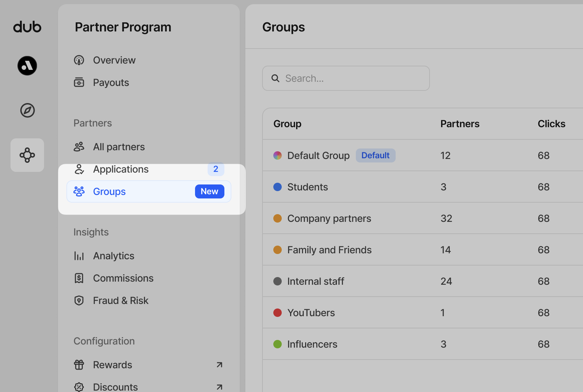
Task: Click partner count 32 for Company partners
Action: click(446, 218)
